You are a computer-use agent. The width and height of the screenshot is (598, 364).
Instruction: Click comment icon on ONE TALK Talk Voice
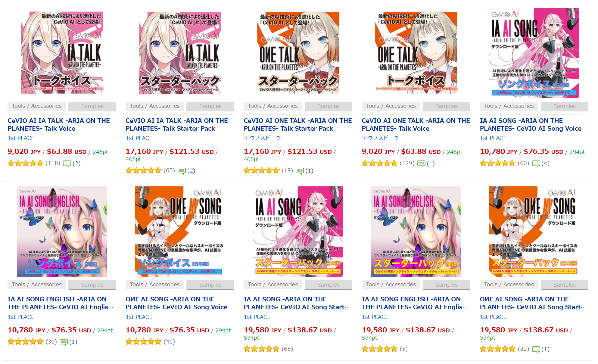coord(421,163)
